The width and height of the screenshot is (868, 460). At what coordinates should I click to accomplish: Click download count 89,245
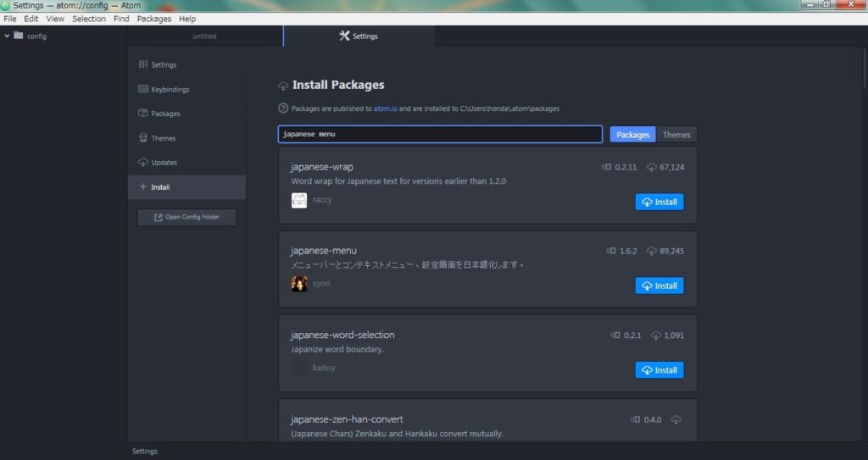pyautogui.click(x=671, y=251)
